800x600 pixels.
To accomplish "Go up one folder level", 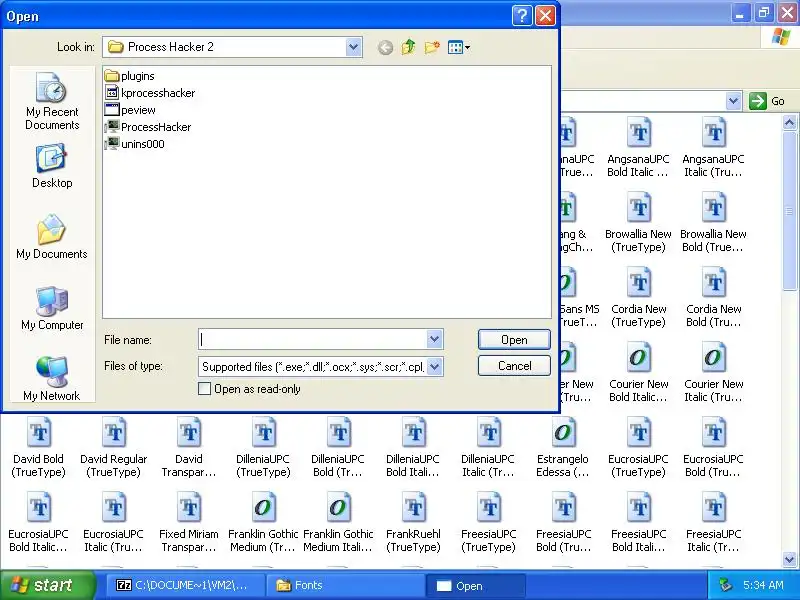I will (x=408, y=47).
